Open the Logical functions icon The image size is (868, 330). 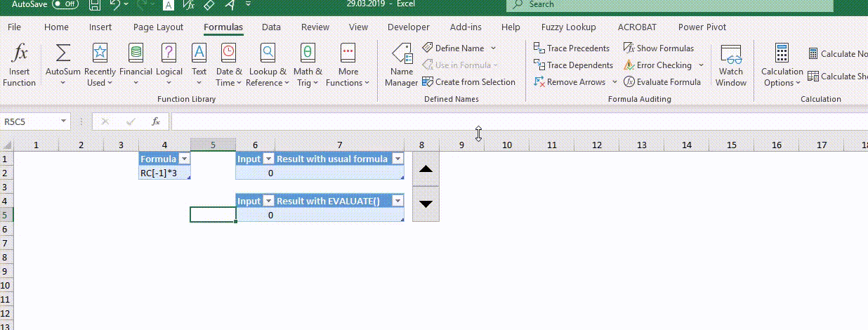click(x=169, y=53)
